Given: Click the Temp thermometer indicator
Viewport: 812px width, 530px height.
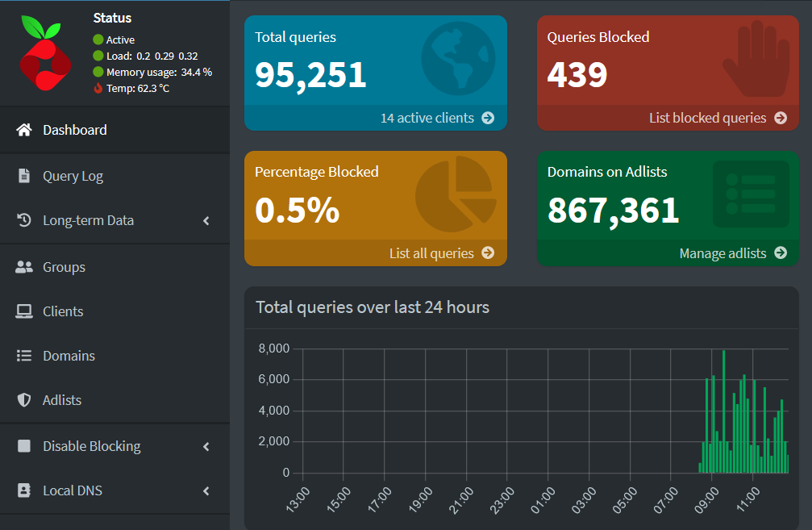Looking at the screenshot, I should pyautogui.click(x=99, y=87).
